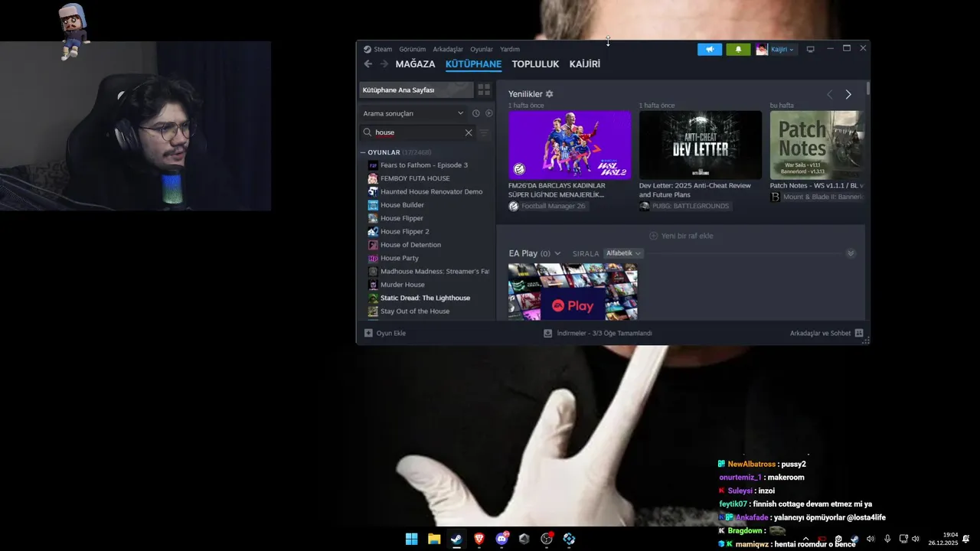The image size is (980, 551).
Task: Open the Windows Start button
Action: coord(411,539)
